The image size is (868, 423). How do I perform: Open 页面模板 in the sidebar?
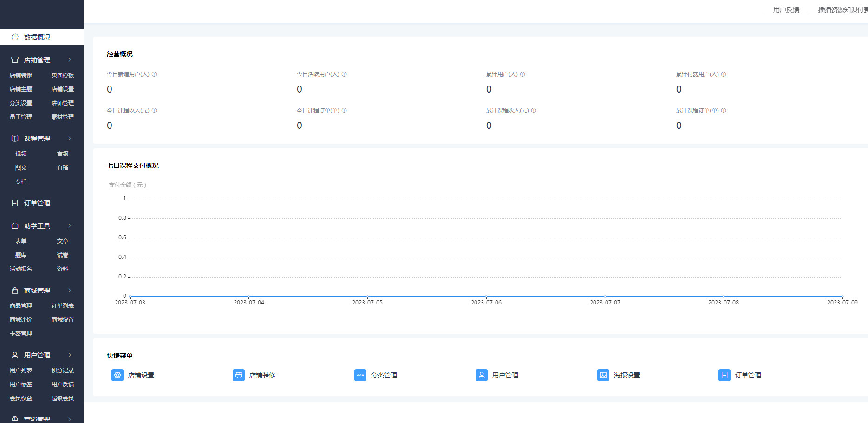coord(63,75)
